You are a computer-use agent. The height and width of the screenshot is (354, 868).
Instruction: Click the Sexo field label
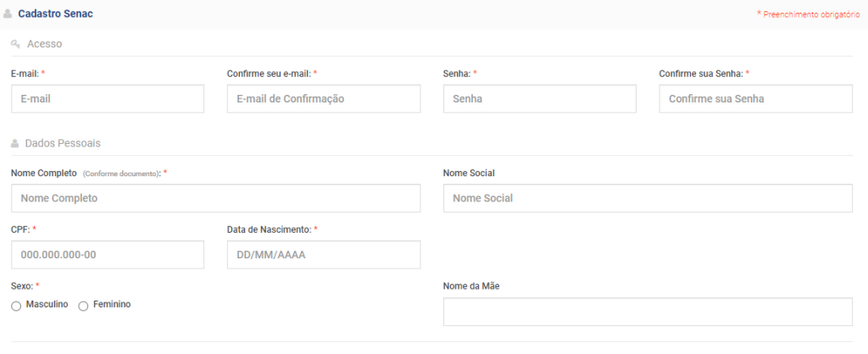tap(23, 286)
